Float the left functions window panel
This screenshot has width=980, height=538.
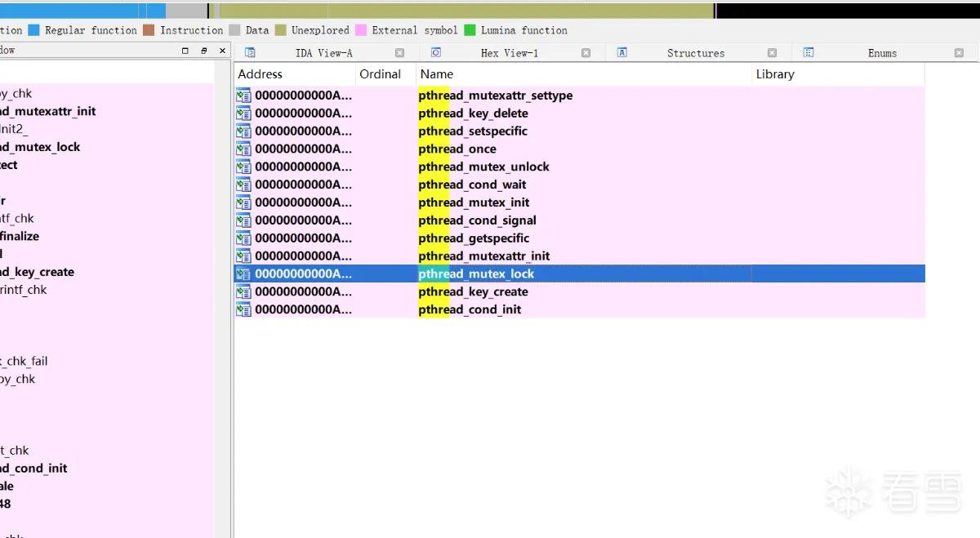coord(204,51)
